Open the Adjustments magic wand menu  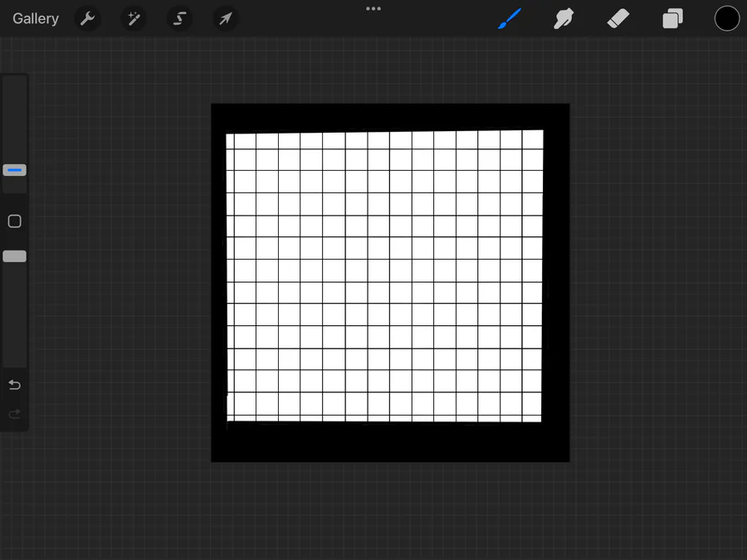[134, 18]
